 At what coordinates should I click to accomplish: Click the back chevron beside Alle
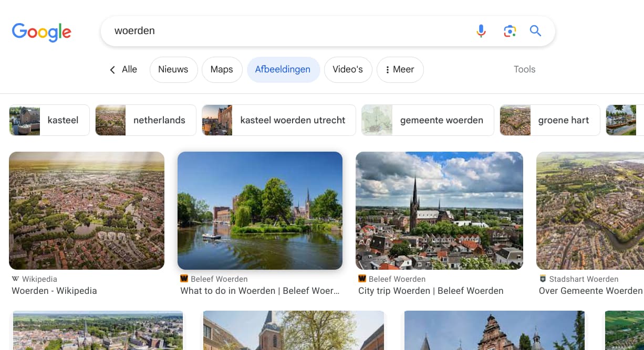pos(112,70)
